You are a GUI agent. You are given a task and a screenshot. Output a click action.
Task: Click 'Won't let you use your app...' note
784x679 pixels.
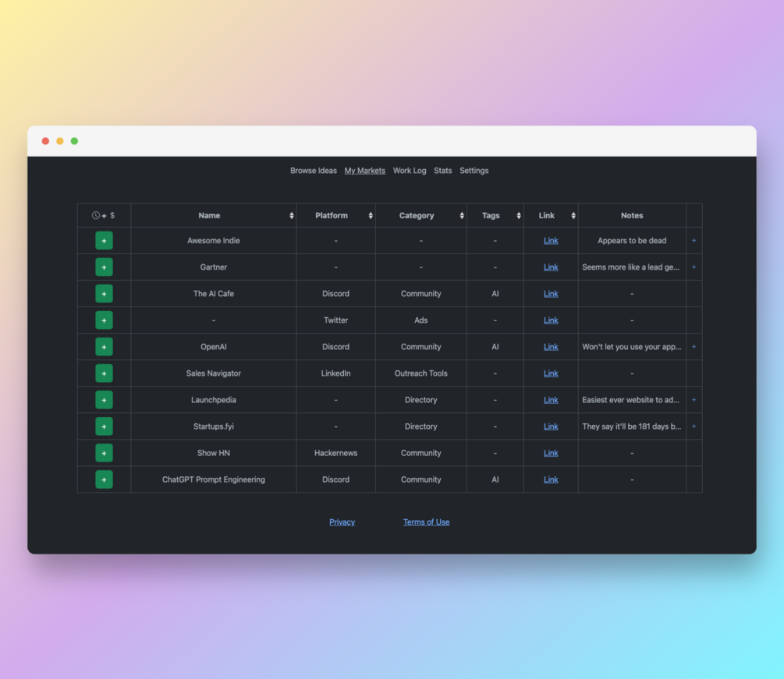click(x=632, y=347)
